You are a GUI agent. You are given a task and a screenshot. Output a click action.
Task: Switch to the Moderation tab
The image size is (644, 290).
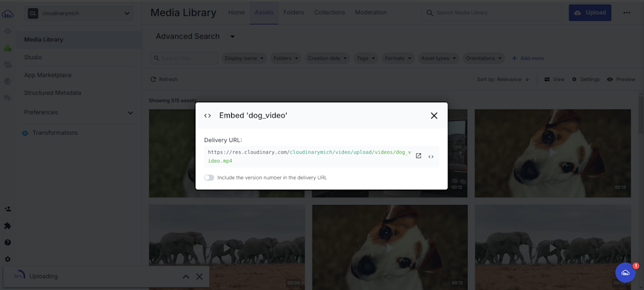[x=371, y=13]
